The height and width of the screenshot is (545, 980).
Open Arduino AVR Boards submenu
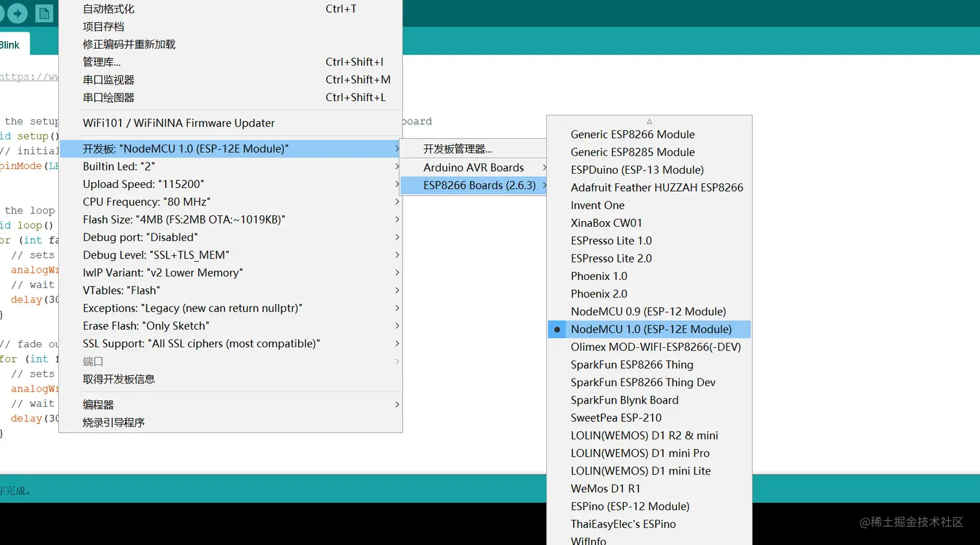click(474, 167)
